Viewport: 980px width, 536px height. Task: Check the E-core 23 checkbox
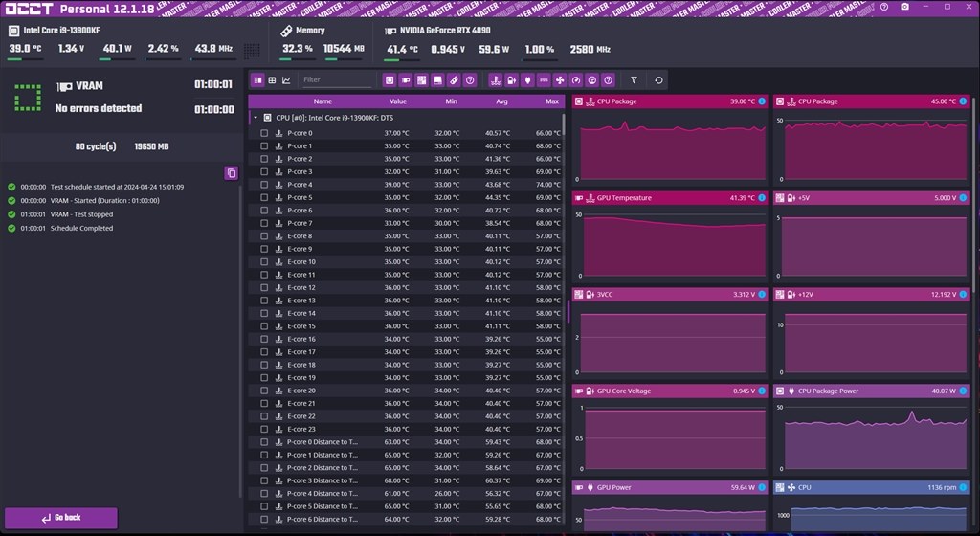pos(264,429)
